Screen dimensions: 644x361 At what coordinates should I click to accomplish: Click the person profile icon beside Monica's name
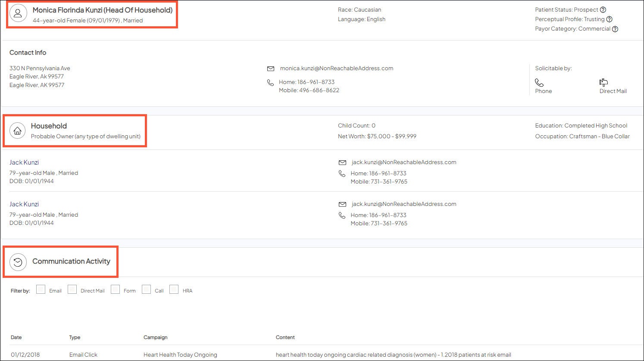pos(18,13)
